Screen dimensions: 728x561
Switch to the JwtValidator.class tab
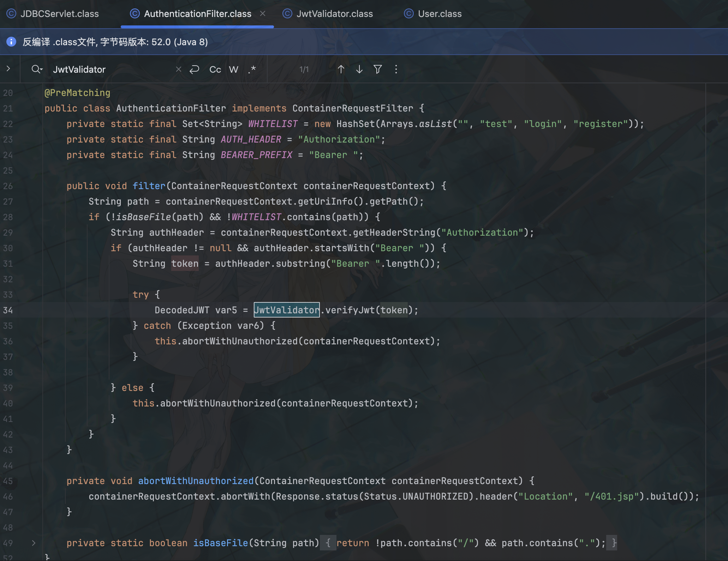click(x=334, y=14)
